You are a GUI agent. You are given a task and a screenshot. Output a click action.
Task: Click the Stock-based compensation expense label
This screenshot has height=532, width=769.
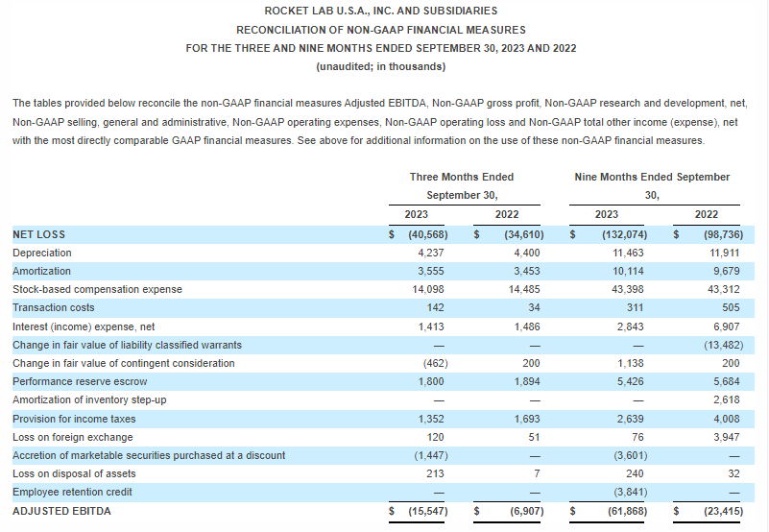point(97,289)
